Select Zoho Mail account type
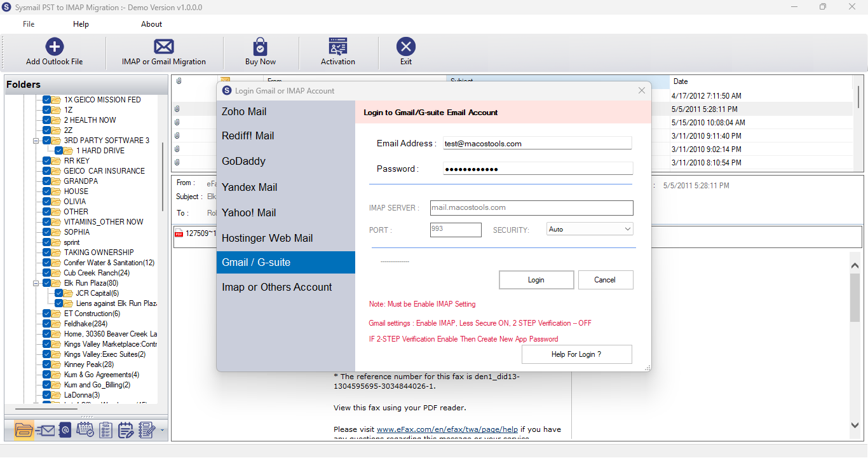The image size is (868, 458). pos(286,111)
